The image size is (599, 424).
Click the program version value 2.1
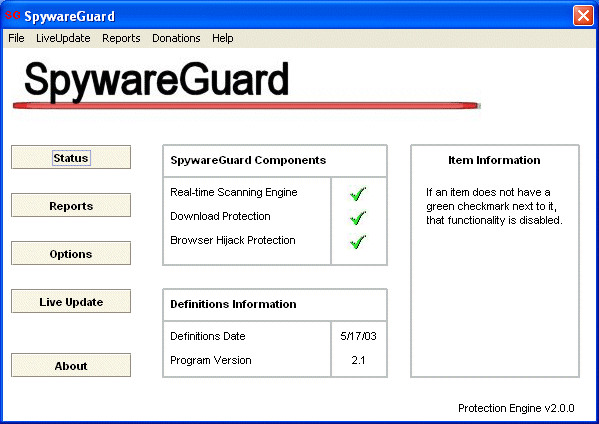click(x=358, y=360)
